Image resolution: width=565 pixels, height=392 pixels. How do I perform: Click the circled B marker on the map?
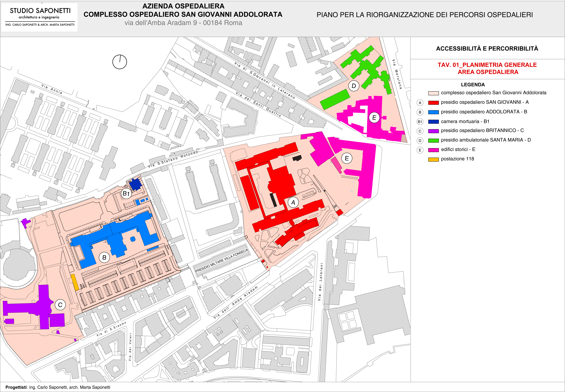pyautogui.click(x=104, y=257)
